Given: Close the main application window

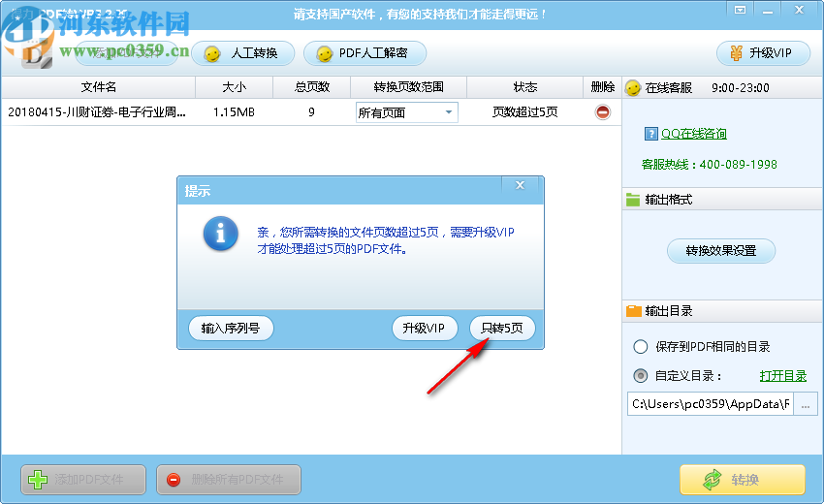Looking at the screenshot, I should point(800,10).
